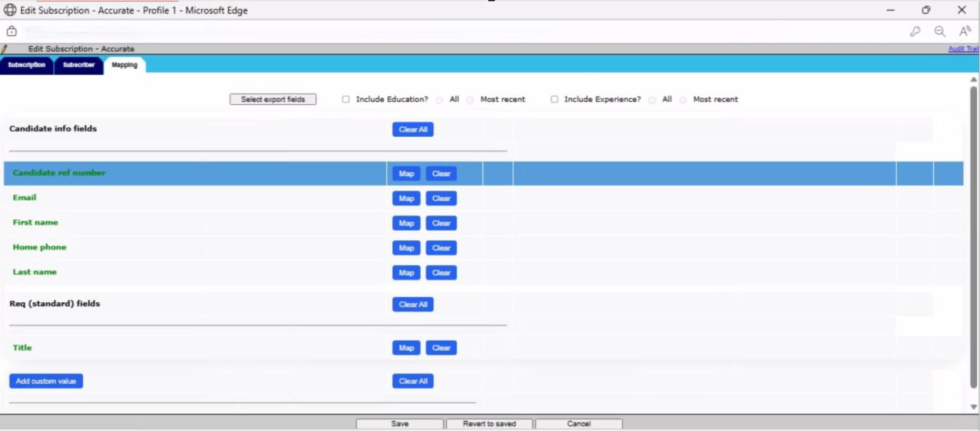Viewport: 980px width, 431px height.
Task: Switch to the Subscription tab
Action: tap(27, 65)
